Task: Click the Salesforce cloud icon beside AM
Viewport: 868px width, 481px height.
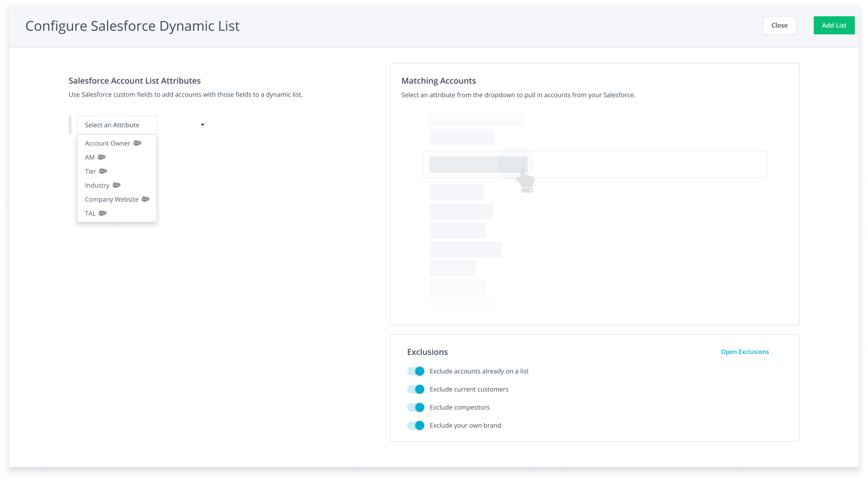Action: tap(102, 157)
